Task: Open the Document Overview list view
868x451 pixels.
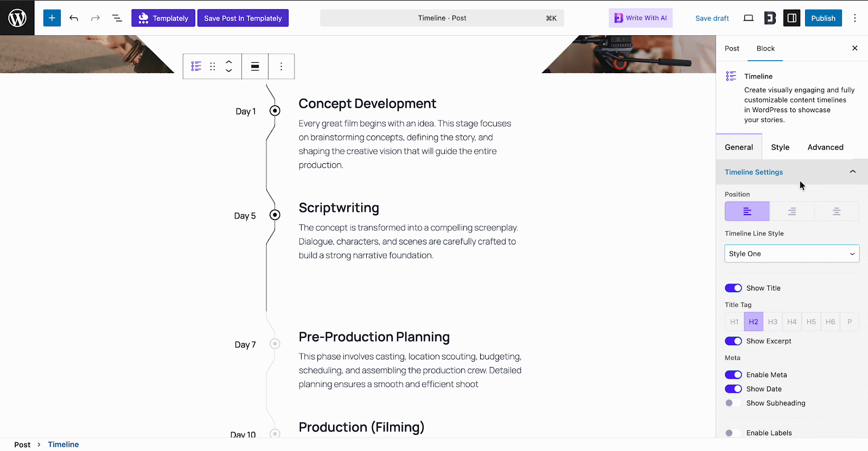Action: pos(117,17)
